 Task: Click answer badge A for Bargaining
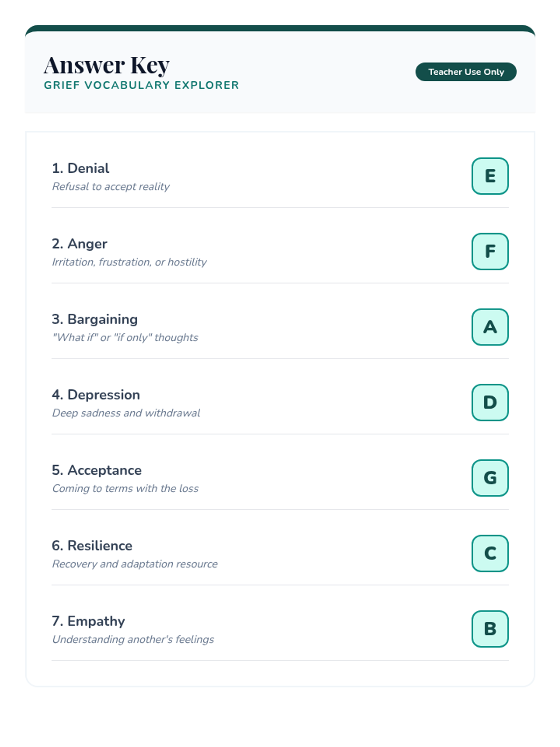coord(490,327)
